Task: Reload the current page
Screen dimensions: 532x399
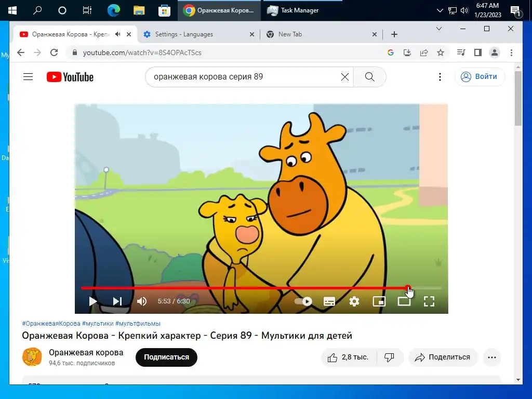Action: click(x=54, y=52)
